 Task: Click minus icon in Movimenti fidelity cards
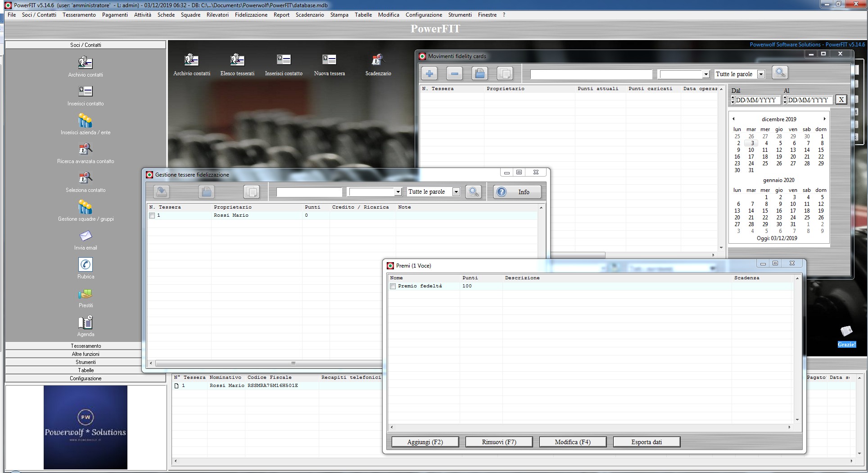pos(454,73)
